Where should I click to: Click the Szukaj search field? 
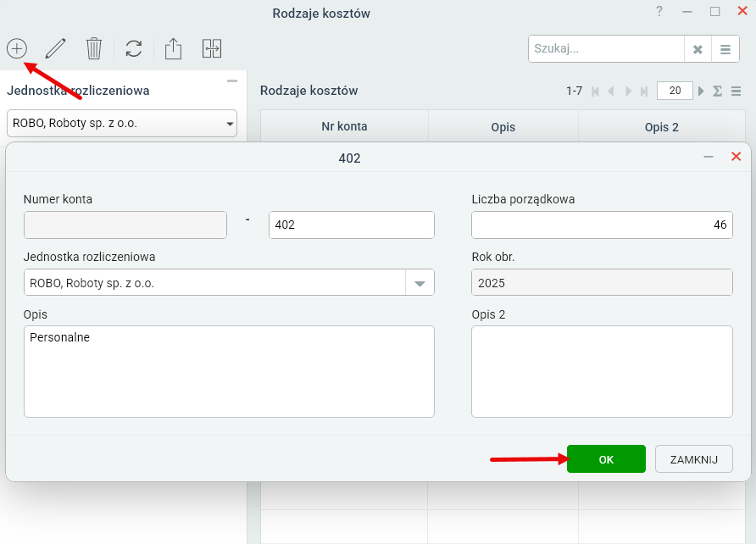(x=606, y=49)
